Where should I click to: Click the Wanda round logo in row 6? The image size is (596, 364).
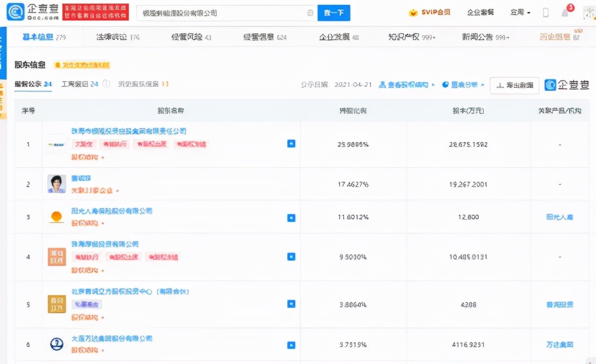57,344
